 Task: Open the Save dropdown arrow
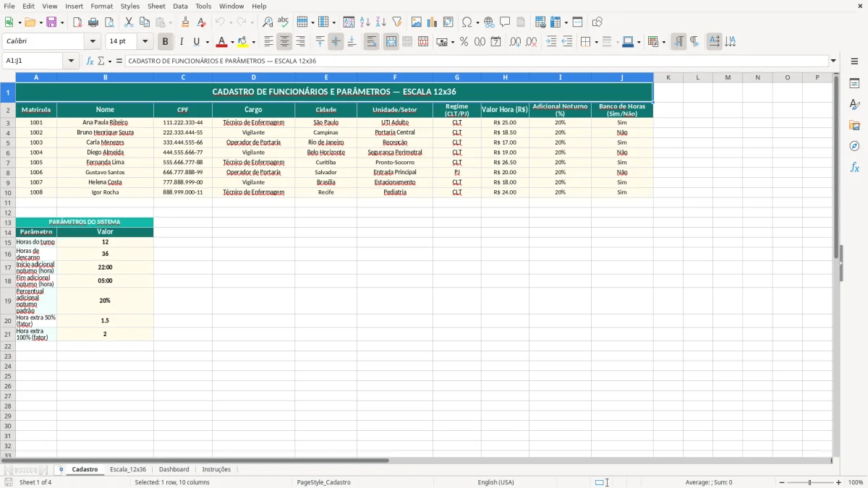(x=62, y=22)
